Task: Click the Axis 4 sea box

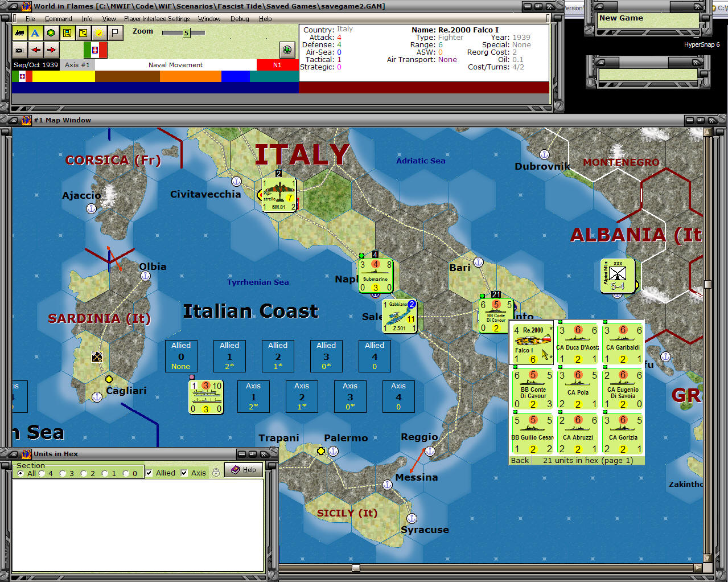Action: (398, 396)
